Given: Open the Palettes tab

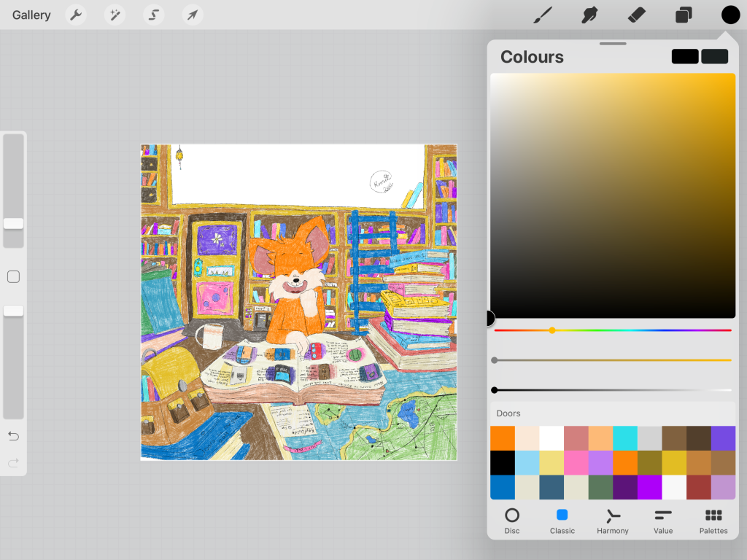Looking at the screenshot, I should point(713,521).
